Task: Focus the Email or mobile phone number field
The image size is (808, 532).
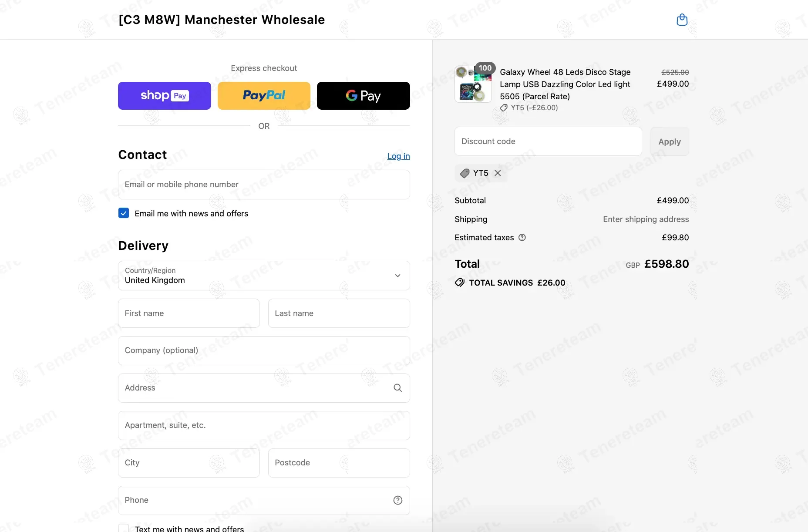Action: click(x=264, y=185)
